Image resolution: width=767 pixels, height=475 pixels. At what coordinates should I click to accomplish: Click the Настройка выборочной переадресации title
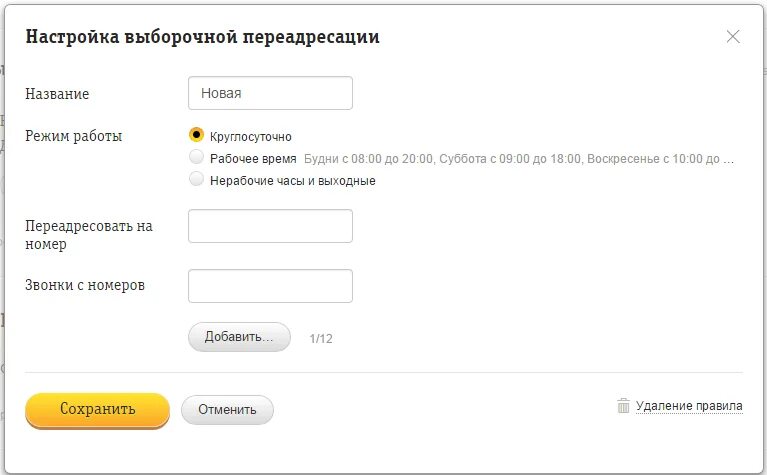pyautogui.click(x=202, y=37)
